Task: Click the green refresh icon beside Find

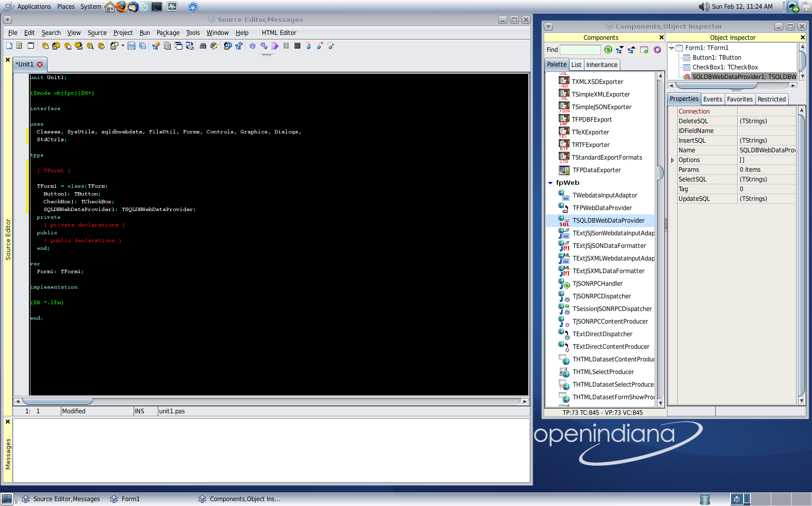Action: coord(608,49)
